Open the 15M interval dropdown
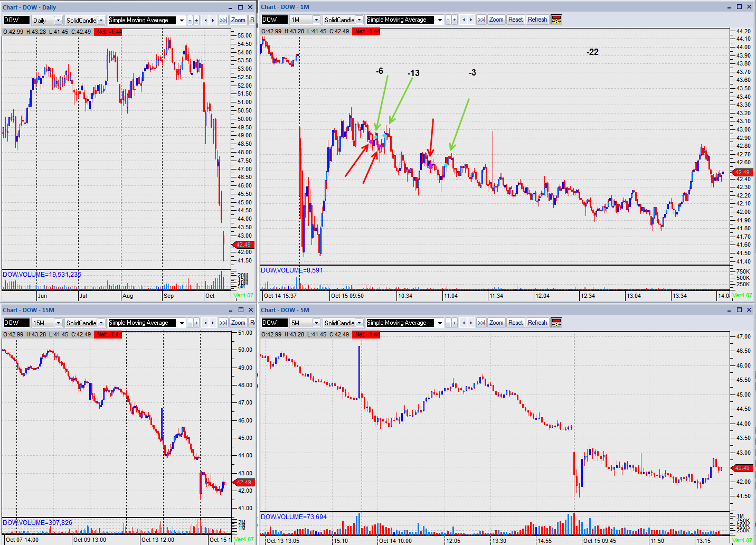756x545 pixels. (x=59, y=323)
